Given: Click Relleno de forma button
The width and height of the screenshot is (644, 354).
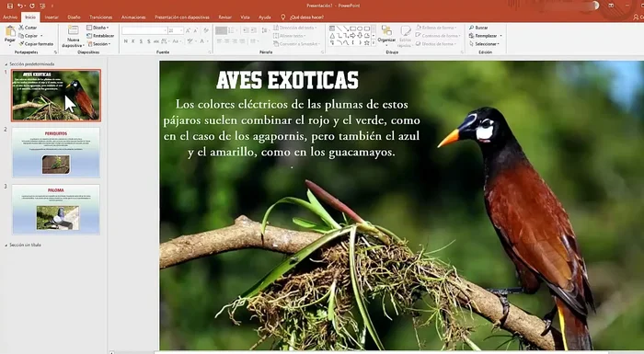Looking at the screenshot, I should [436, 28].
